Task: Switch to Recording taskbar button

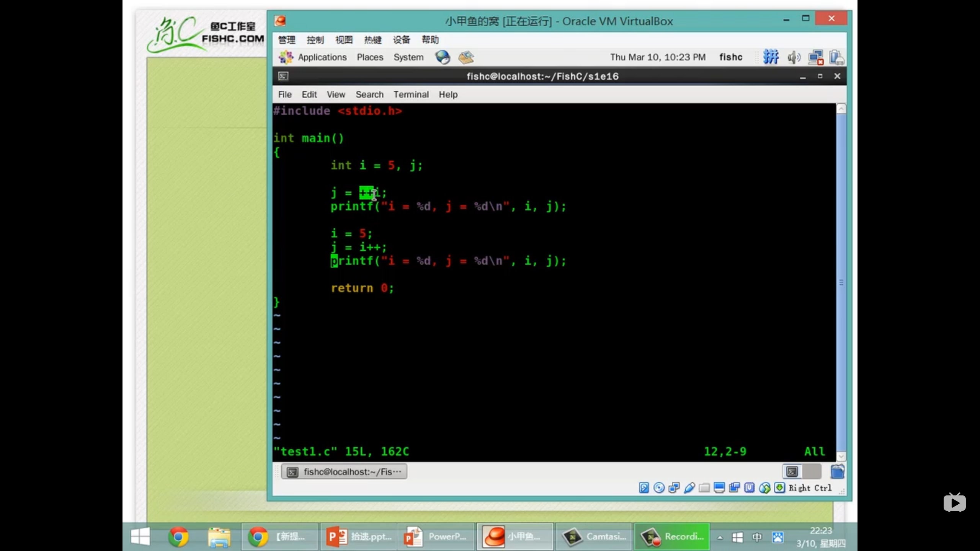Action: (672, 536)
